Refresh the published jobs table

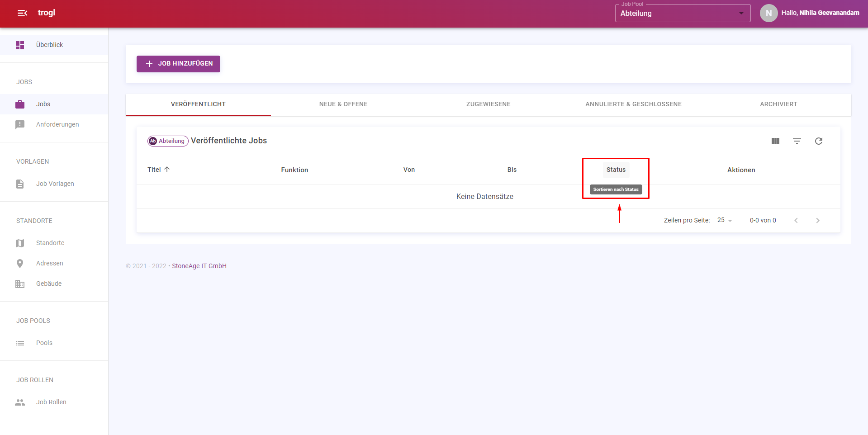(819, 141)
